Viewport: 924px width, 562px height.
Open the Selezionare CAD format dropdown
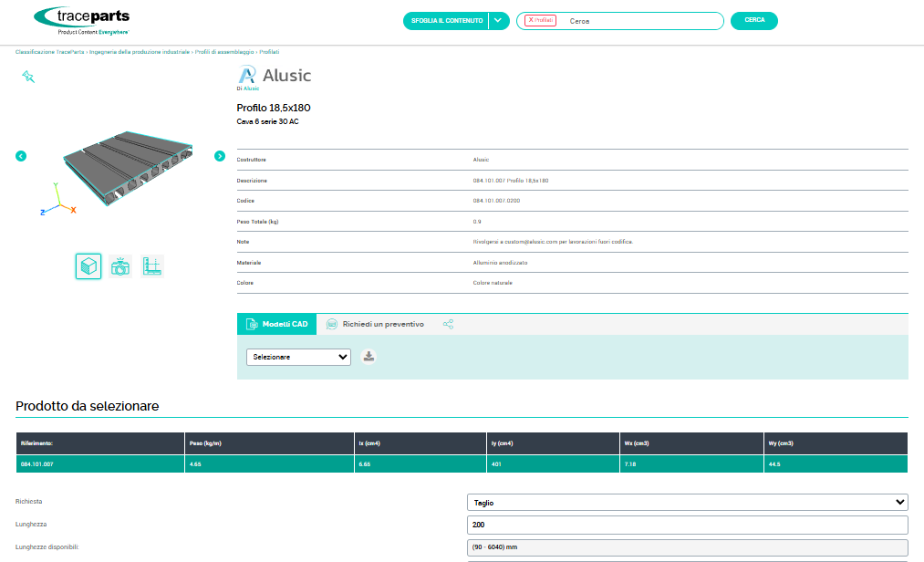[299, 357]
